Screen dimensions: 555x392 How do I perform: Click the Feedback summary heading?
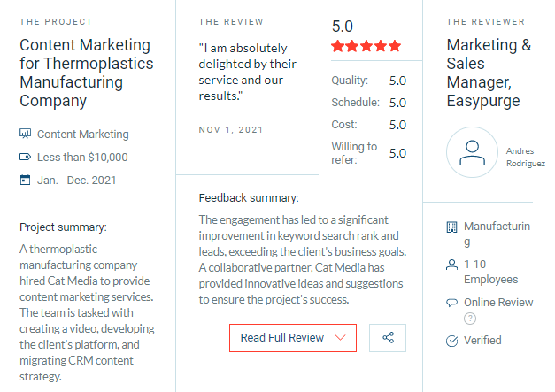(x=249, y=197)
